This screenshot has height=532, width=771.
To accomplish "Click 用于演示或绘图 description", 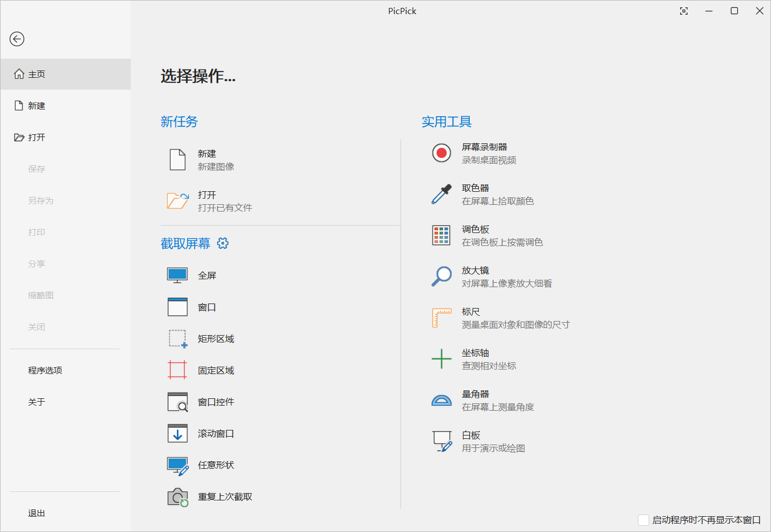I will click(494, 448).
